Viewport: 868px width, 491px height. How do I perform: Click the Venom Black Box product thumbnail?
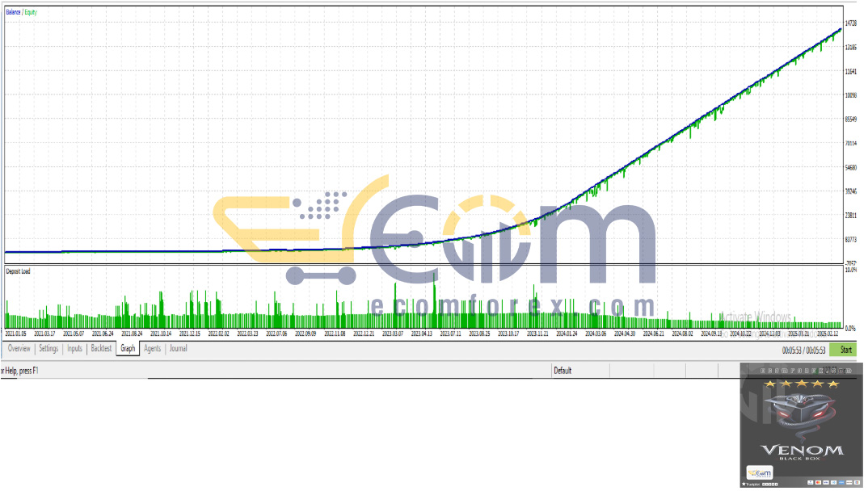[x=801, y=426]
